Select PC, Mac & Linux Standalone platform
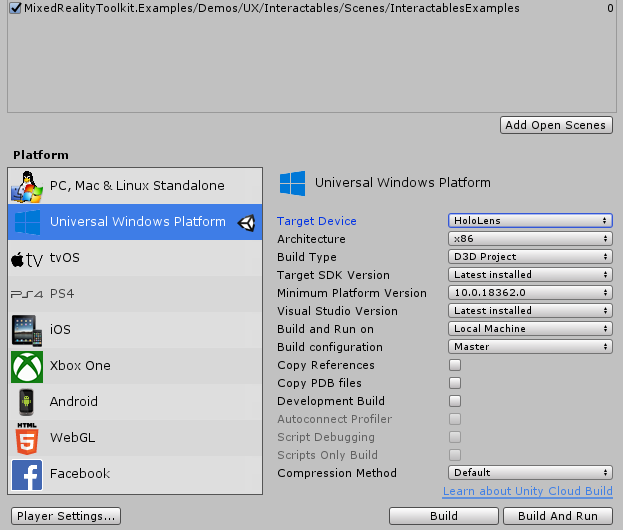This screenshot has height=530, width=623. [135, 186]
